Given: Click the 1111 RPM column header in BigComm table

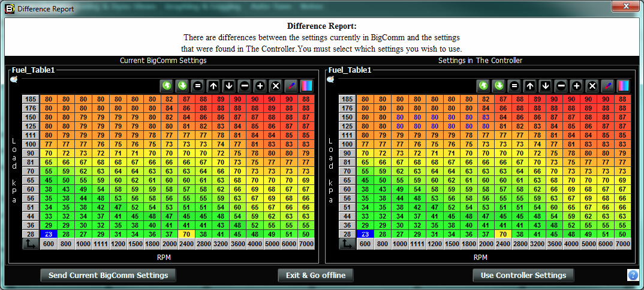Looking at the screenshot, I should pyautogui.click(x=100, y=244).
